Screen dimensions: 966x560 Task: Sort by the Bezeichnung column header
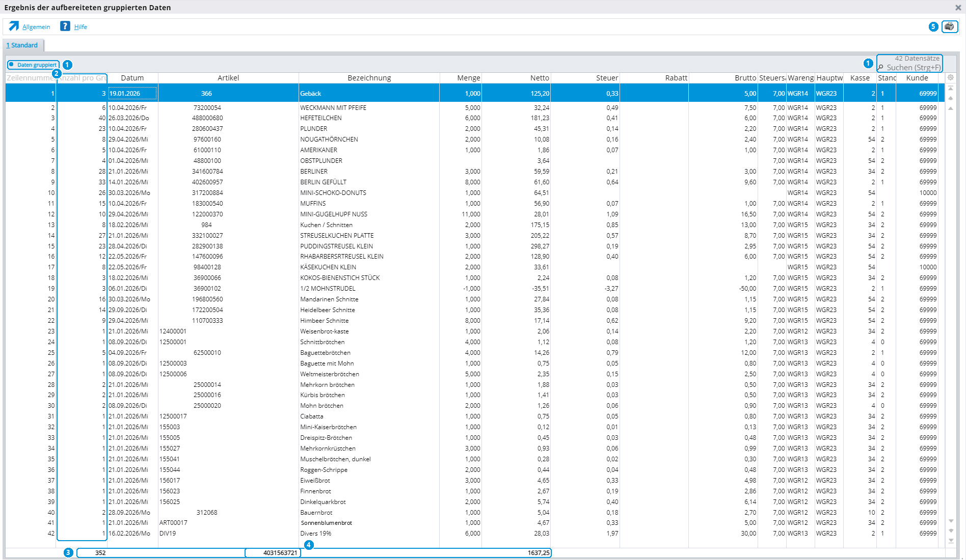[x=369, y=78]
